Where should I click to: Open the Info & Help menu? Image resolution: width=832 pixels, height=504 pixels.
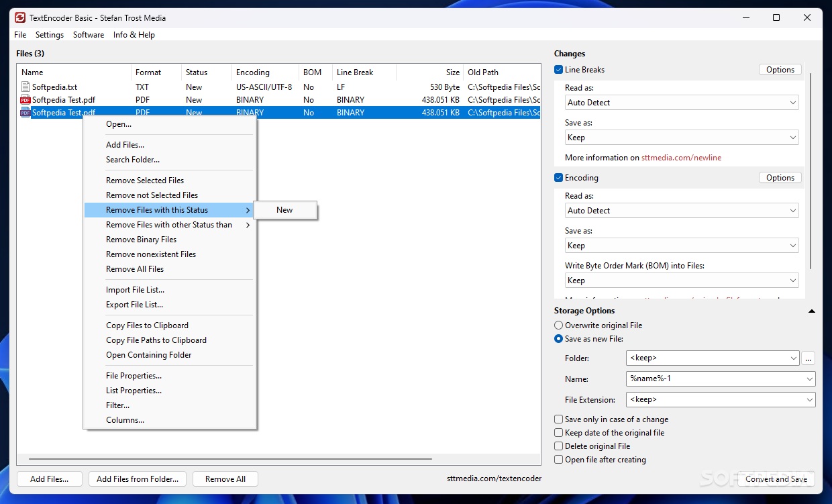[134, 35]
